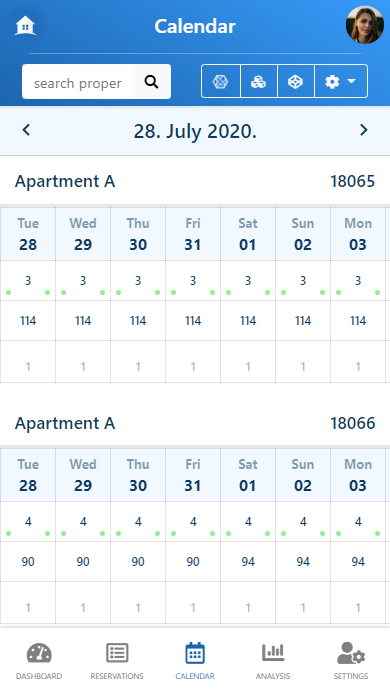Image resolution: width=390 pixels, height=690 pixels.
Task: Switch to the Reservations tab
Action: click(117, 661)
